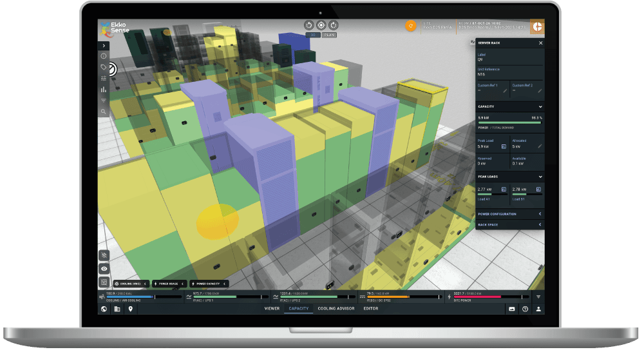Screen dimensions: 644x352
Task: Open Load B1 chart icon
Action: point(538,189)
